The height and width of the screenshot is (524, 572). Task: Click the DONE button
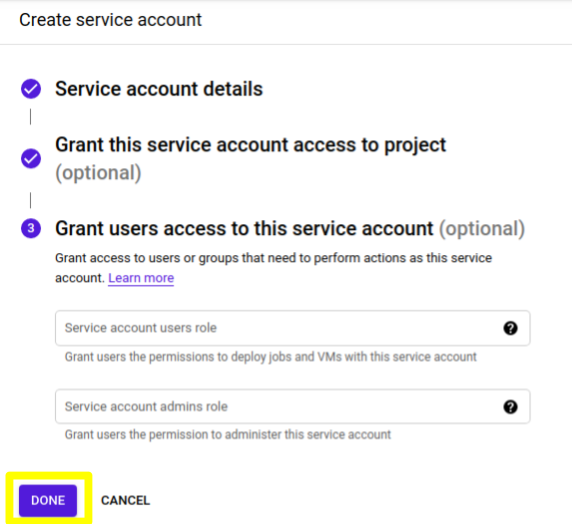48,500
